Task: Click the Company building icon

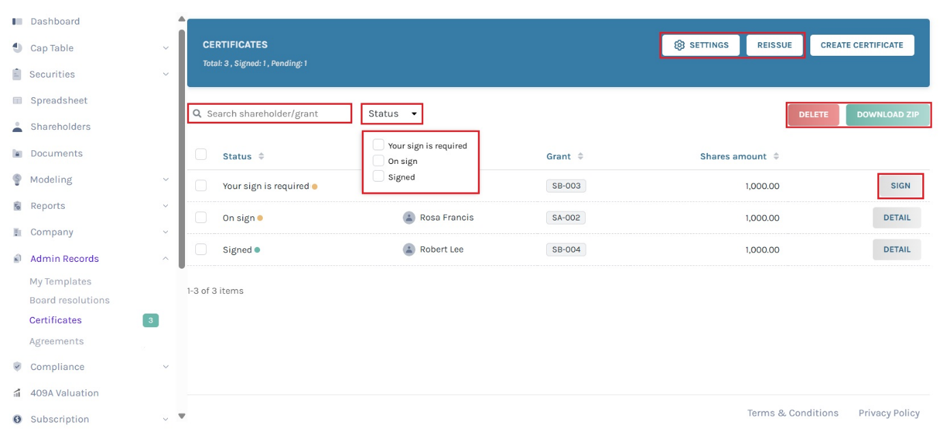Action: coord(17,232)
